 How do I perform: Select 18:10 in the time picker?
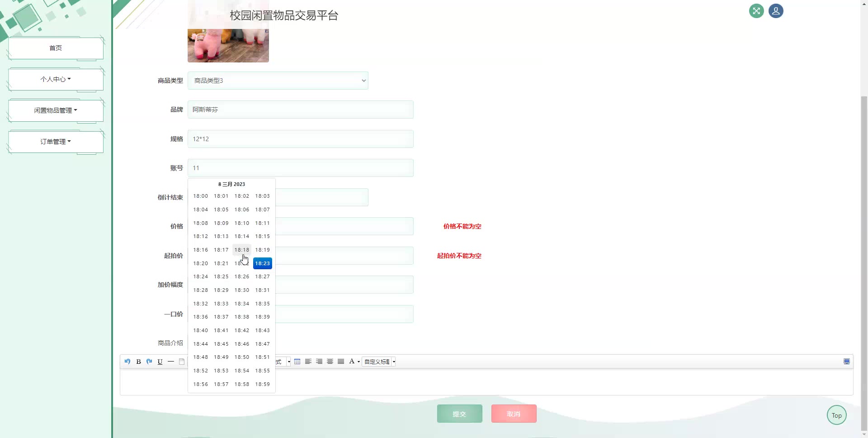tap(242, 223)
